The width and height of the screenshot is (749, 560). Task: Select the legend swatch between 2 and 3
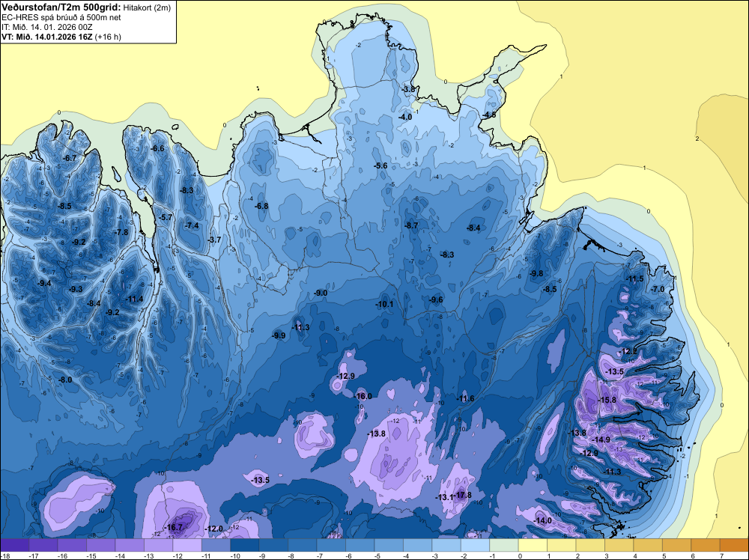pyautogui.click(x=590, y=545)
